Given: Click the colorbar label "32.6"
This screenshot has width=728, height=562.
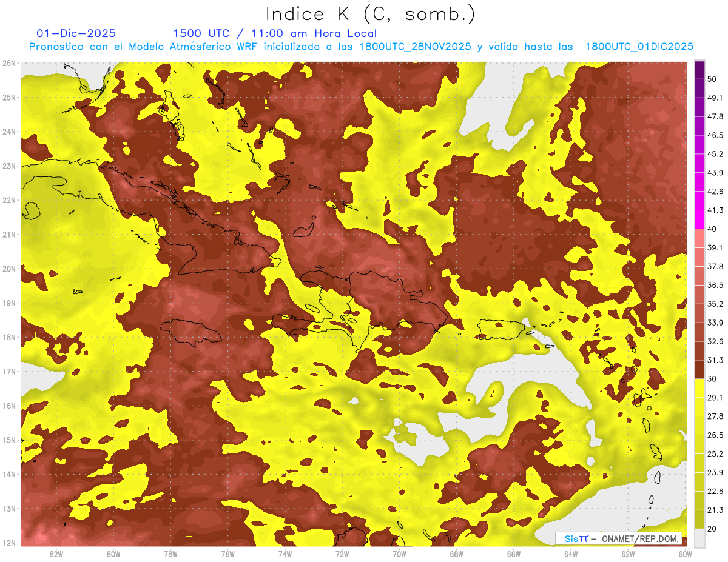Looking at the screenshot, I should pos(715,341).
